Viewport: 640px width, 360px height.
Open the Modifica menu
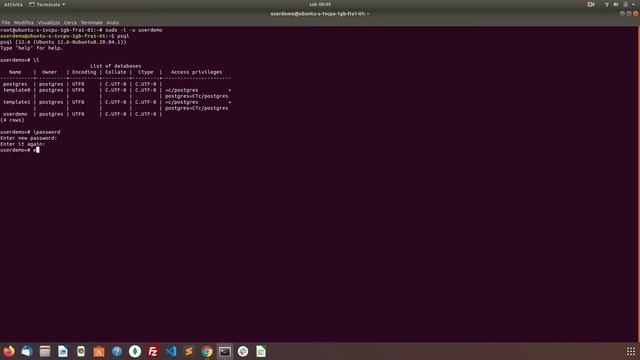[24, 22]
